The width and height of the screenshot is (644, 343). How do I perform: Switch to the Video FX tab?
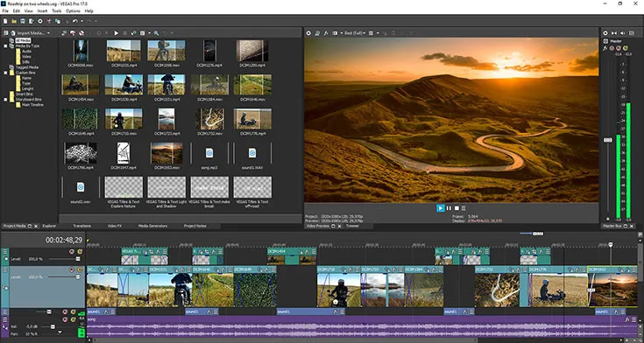tap(115, 226)
